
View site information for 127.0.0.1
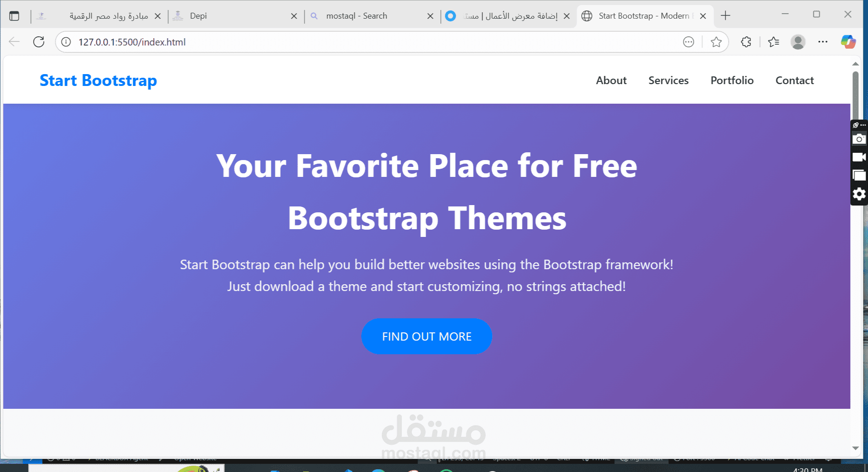point(66,42)
